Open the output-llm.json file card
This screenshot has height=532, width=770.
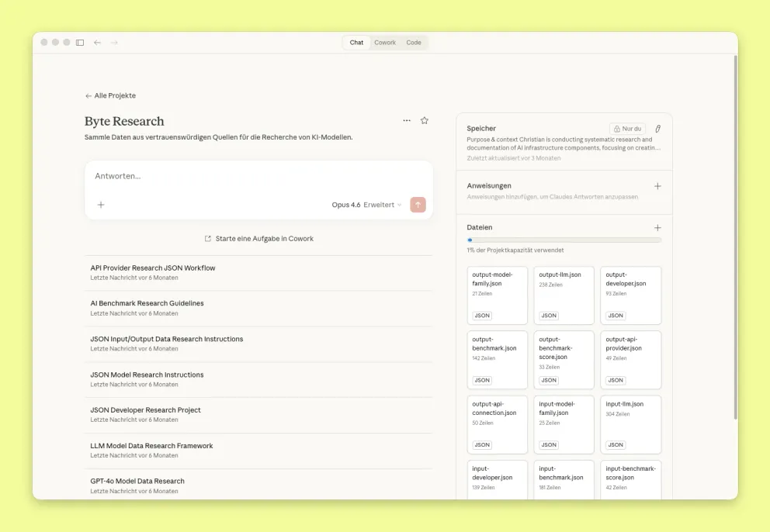click(564, 295)
